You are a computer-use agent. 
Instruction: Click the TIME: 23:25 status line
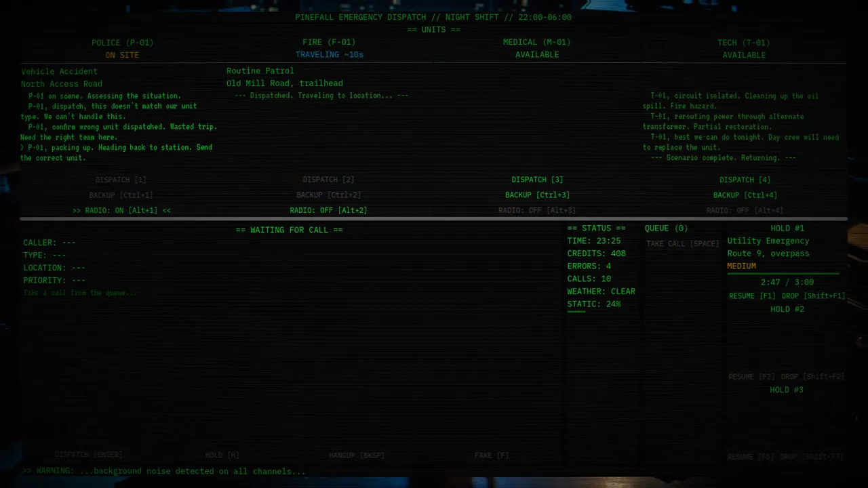[x=594, y=241]
